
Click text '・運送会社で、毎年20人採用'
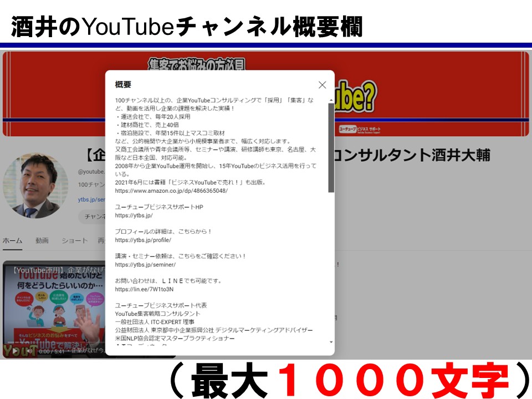[x=152, y=117]
